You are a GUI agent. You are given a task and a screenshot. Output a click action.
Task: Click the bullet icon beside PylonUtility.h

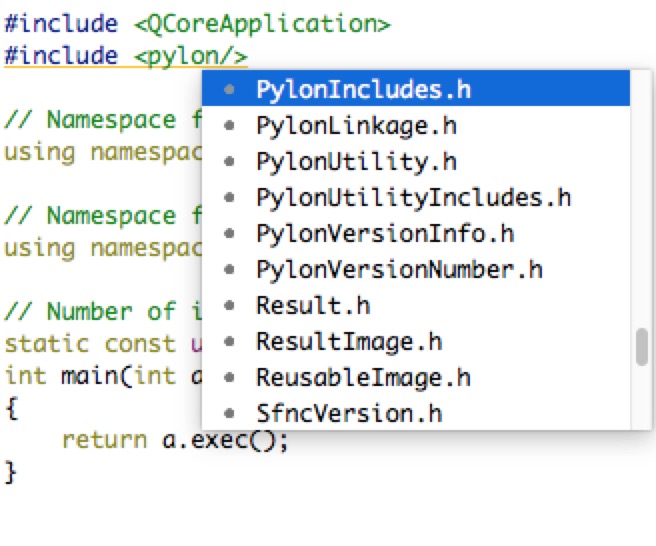tap(229, 161)
